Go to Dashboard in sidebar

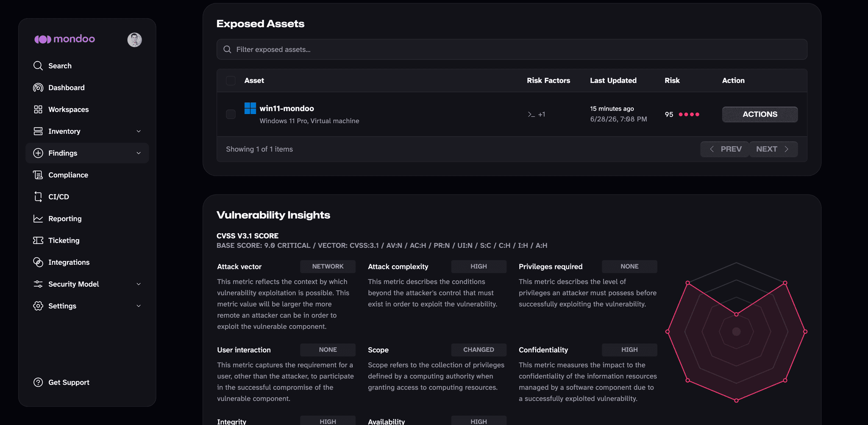pyautogui.click(x=87, y=87)
